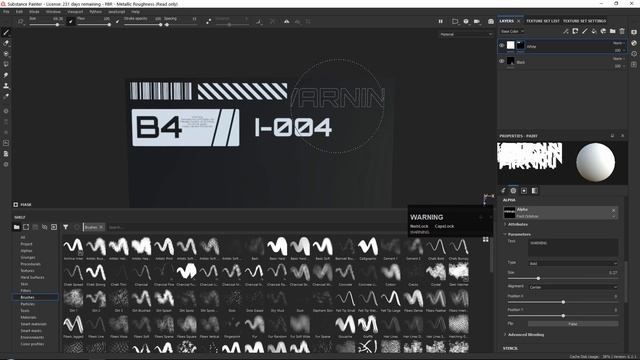
Task: Select Particles category in Shelf
Action: click(x=28, y=304)
